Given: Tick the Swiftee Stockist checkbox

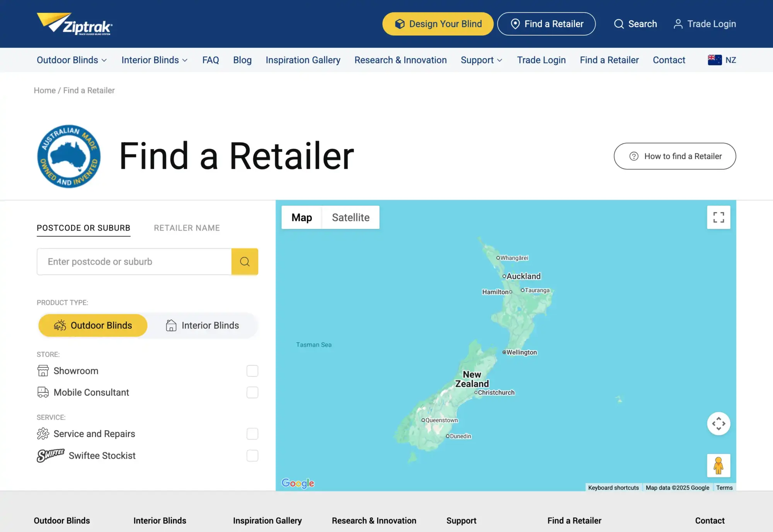Looking at the screenshot, I should pos(252,456).
